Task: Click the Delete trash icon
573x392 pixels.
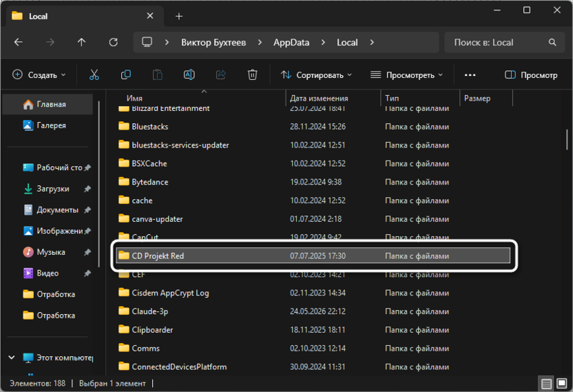Action: click(252, 75)
